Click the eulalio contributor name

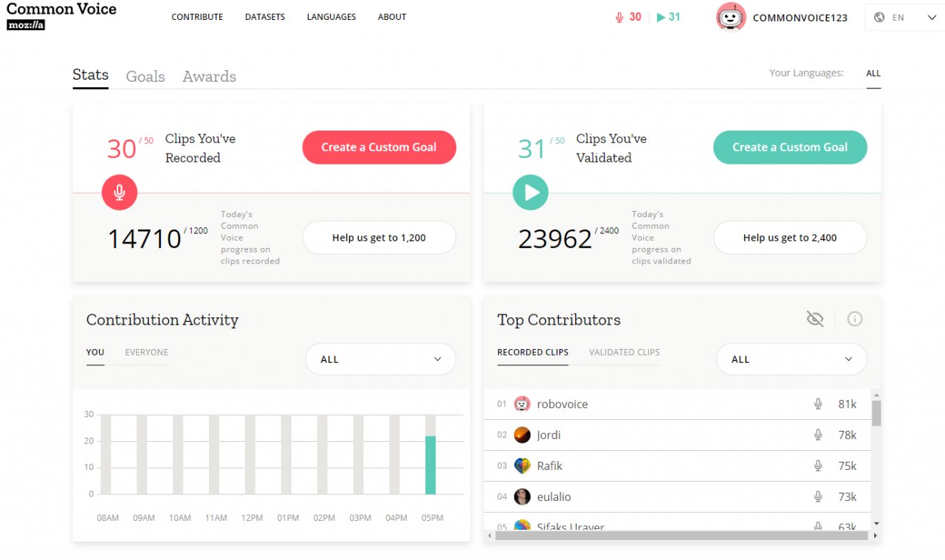(x=554, y=497)
